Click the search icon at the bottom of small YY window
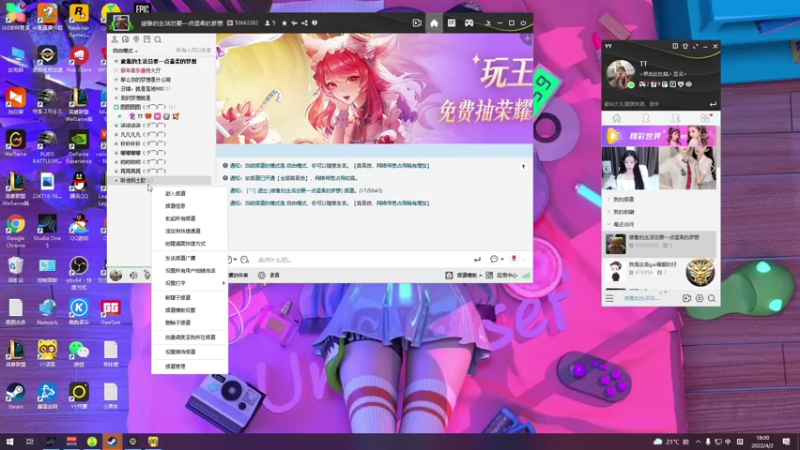This screenshot has height=450, width=800. point(712,298)
